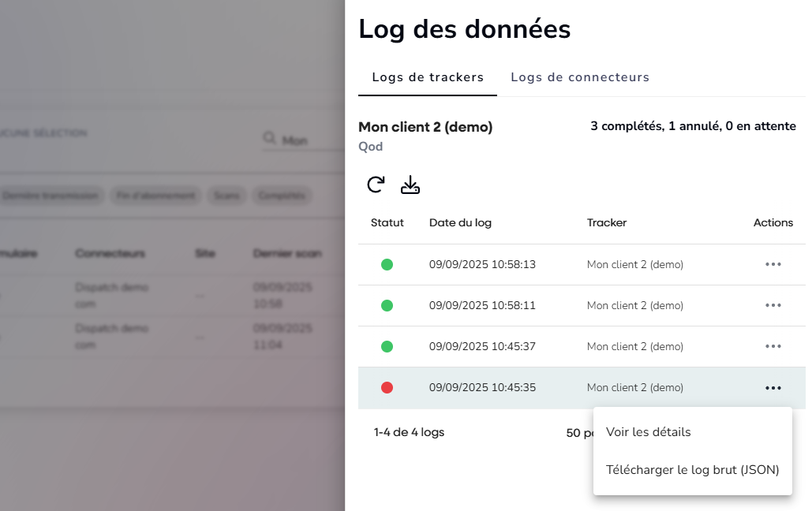
Task: Click the green status dot for 10:58:13
Action: click(x=387, y=264)
